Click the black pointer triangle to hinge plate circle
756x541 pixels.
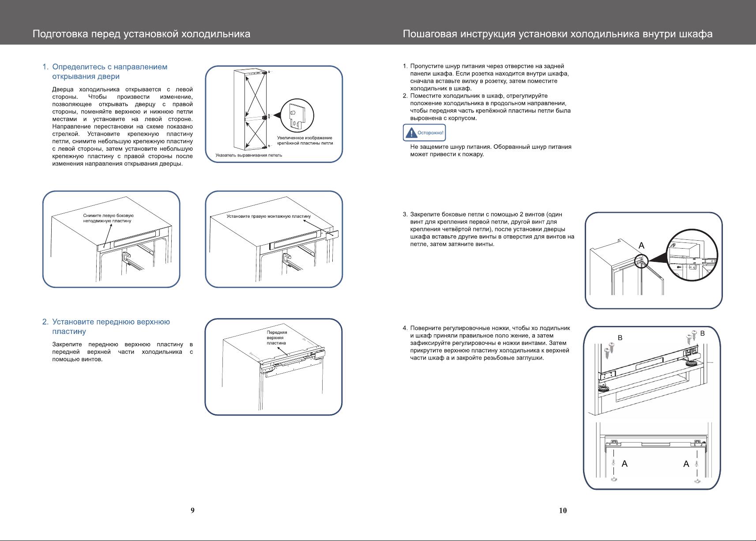point(277,114)
